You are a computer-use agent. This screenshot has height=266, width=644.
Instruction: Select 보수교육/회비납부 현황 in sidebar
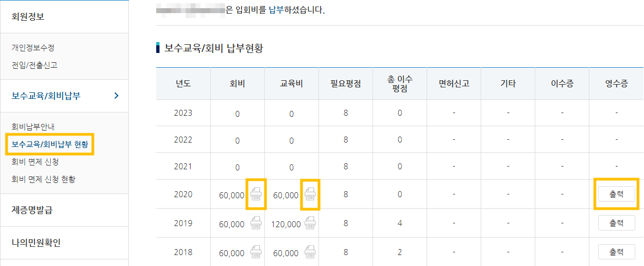pyautogui.click(x=50, y=145)
